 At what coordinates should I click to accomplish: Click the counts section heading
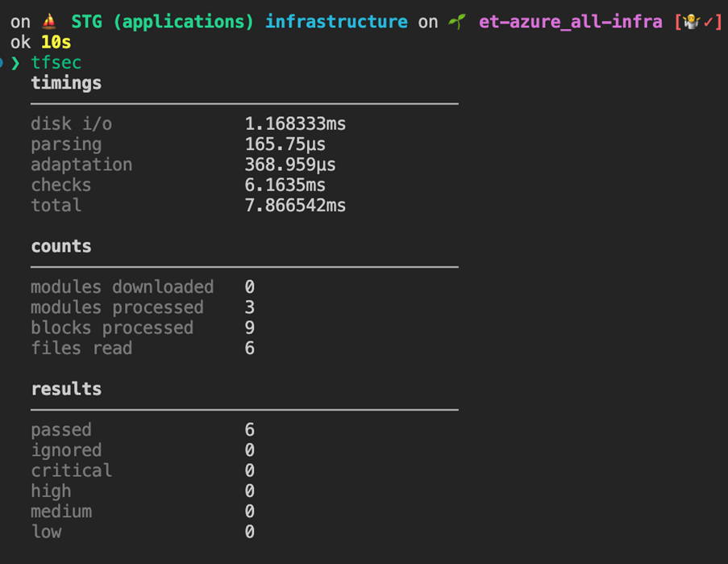tap(61, 246)
